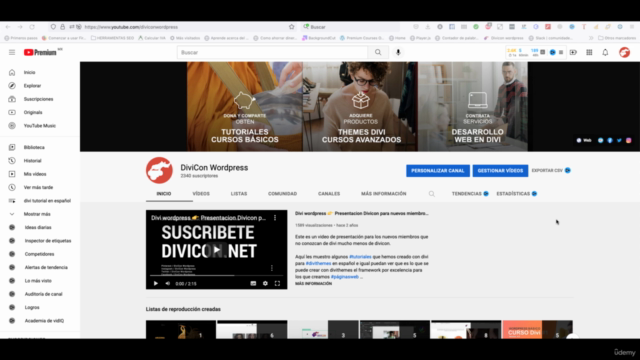Image resolution: width=640 pixels, height=360 pixels.
Task: Click the #páginasweb hashtag link
Action: pos(345,277)
